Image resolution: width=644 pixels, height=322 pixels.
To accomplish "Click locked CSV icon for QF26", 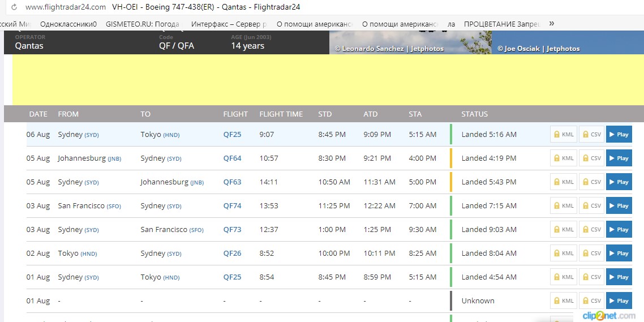I will 591,254.
